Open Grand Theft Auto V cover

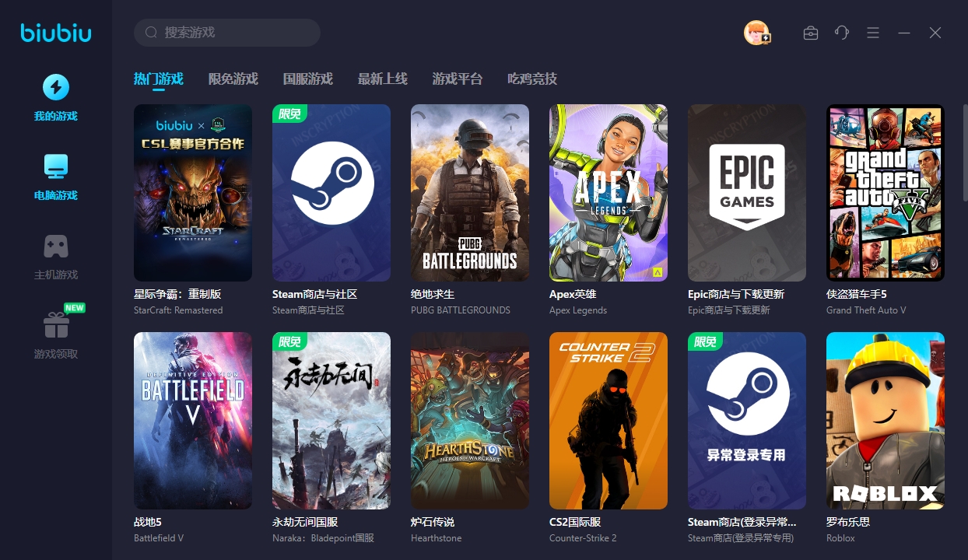886,193
